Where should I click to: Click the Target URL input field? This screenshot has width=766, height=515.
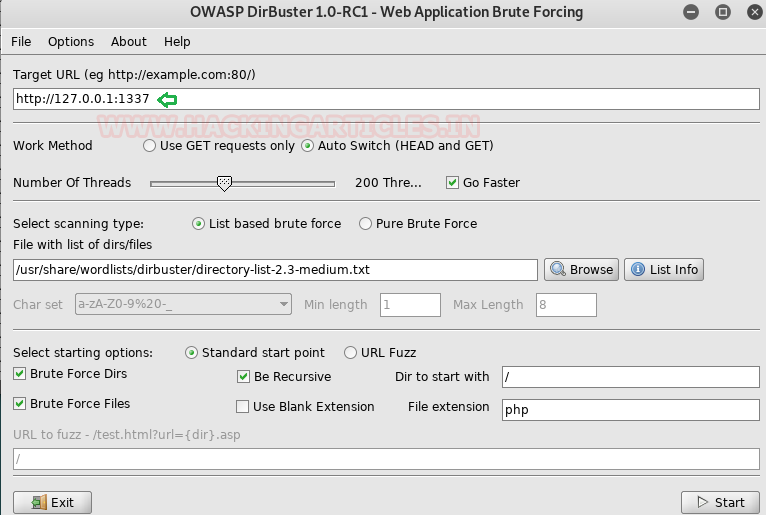point(386,99)
